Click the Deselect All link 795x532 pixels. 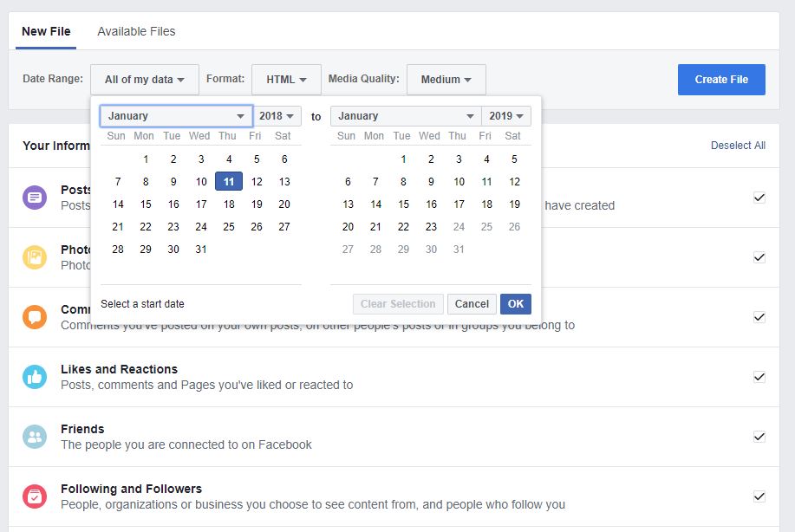tap(738, 146)
